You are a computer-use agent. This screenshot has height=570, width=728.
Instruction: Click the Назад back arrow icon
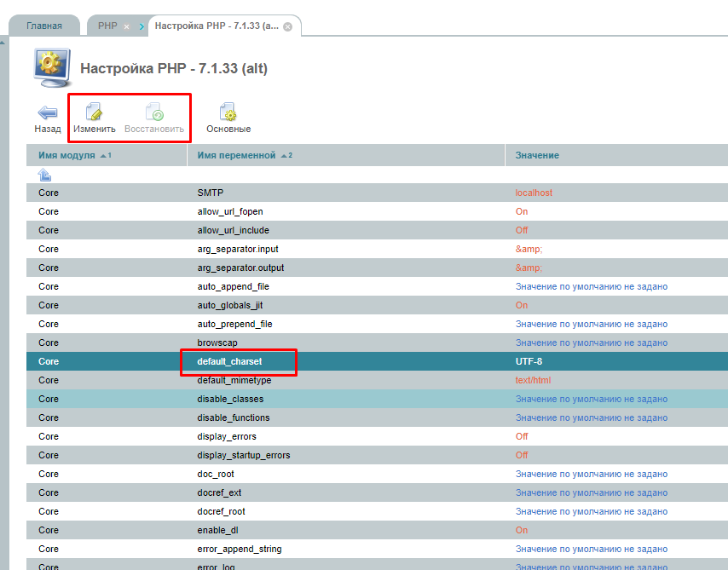[48, 112]
